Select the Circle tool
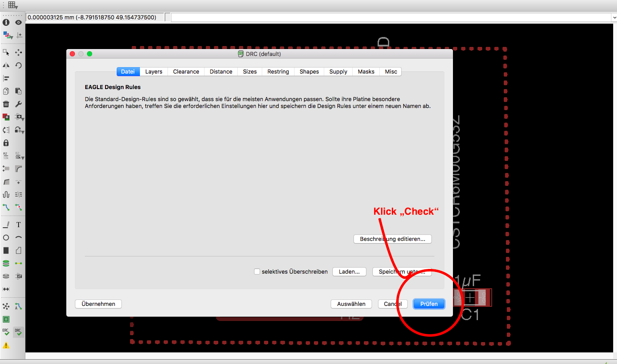This screenshot has height=364, width=617. tap(6, 238)
